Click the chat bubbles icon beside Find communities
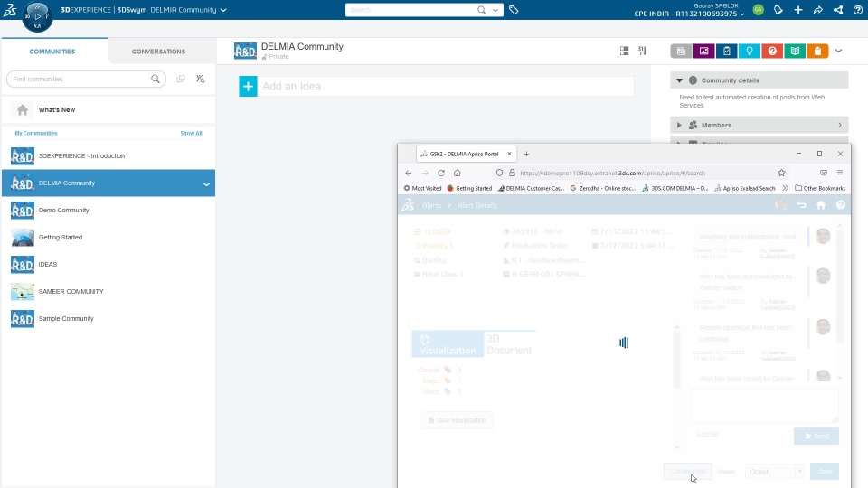The image size is (868, 488). (181, 80)
